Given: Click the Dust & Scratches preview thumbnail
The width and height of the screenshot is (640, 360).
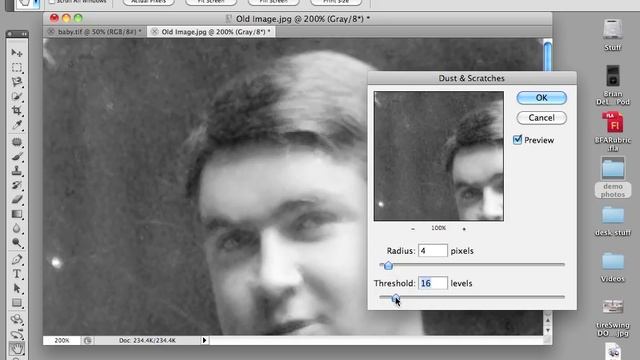Looking at the screenshot, I should pyautogui.click(x=439, y=156).
